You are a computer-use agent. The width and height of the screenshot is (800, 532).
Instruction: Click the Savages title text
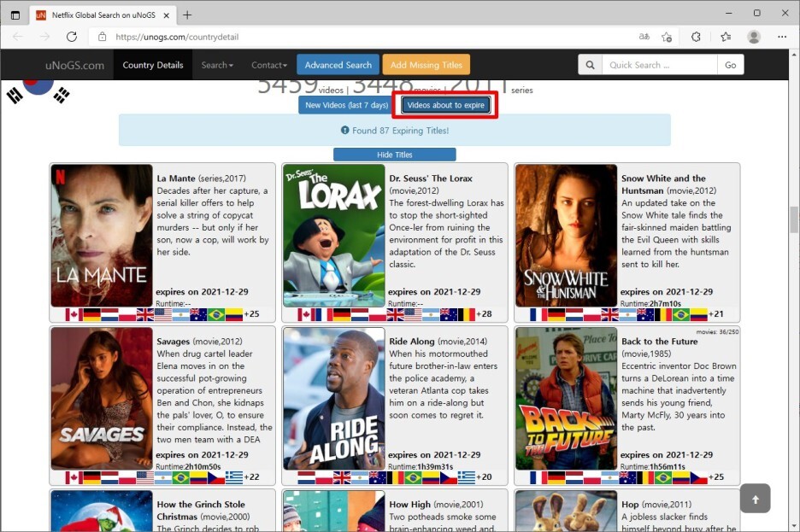pyautogui.click(x=173, y=342)
